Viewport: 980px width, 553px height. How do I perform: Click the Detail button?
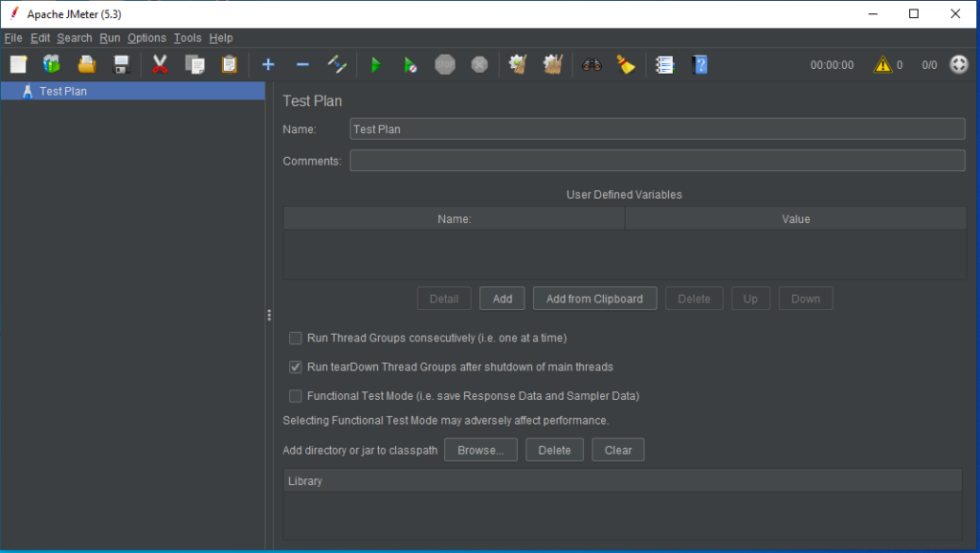[x=444, y=299]
